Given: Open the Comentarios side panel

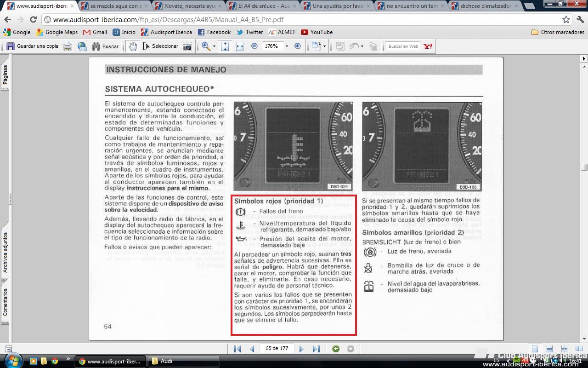Looking at the screenshot, I should pyautogui.click(x=5, y=303).
